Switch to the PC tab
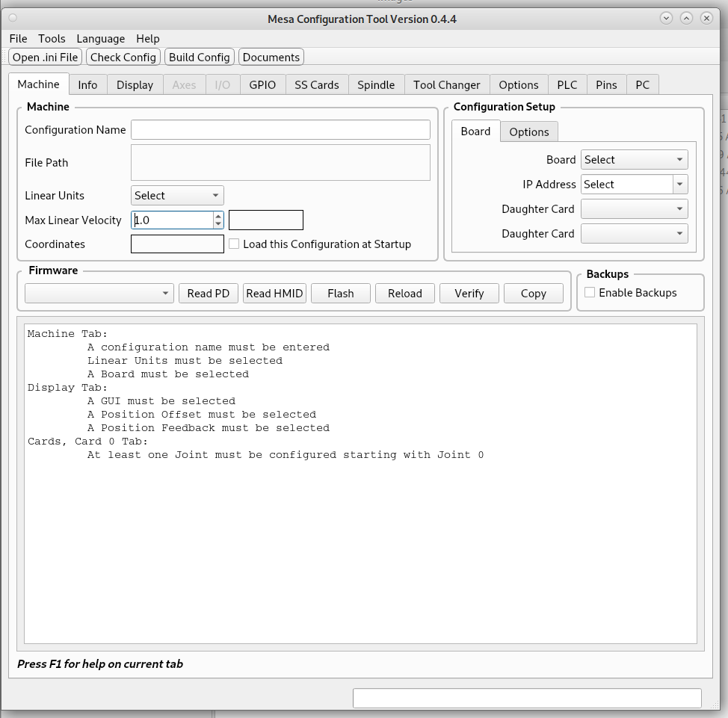Screen dimensions: 728x718 [x=643, y=85]
